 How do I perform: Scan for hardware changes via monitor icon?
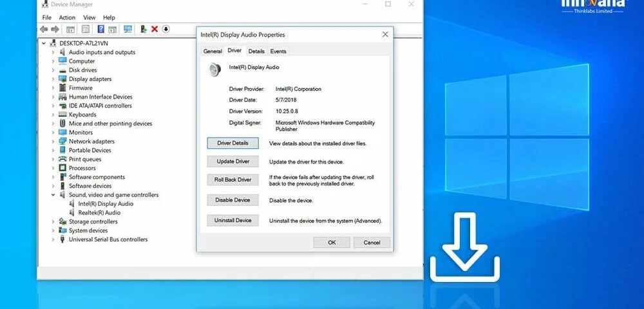128,29
